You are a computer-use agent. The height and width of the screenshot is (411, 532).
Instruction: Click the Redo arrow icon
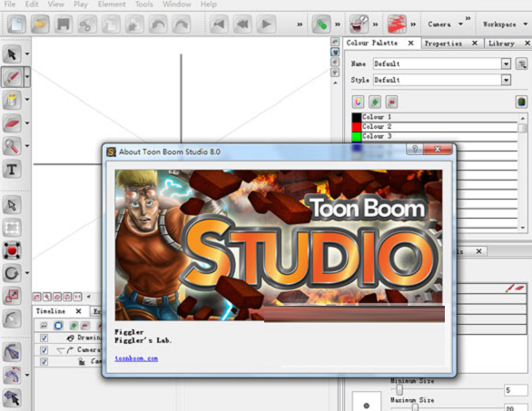tap(182, 24)
